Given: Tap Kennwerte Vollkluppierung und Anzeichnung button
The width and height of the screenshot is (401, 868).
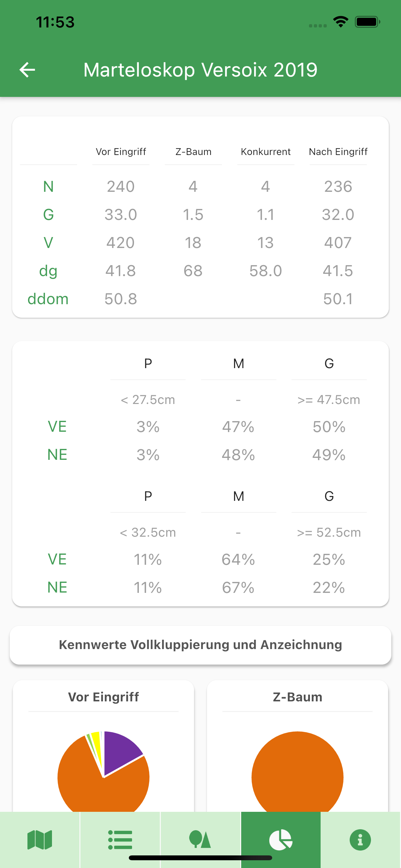Looking at the screenshot, I should [200, 645].
